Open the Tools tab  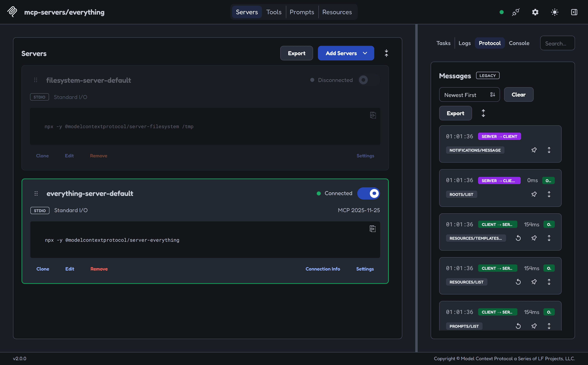274,12
